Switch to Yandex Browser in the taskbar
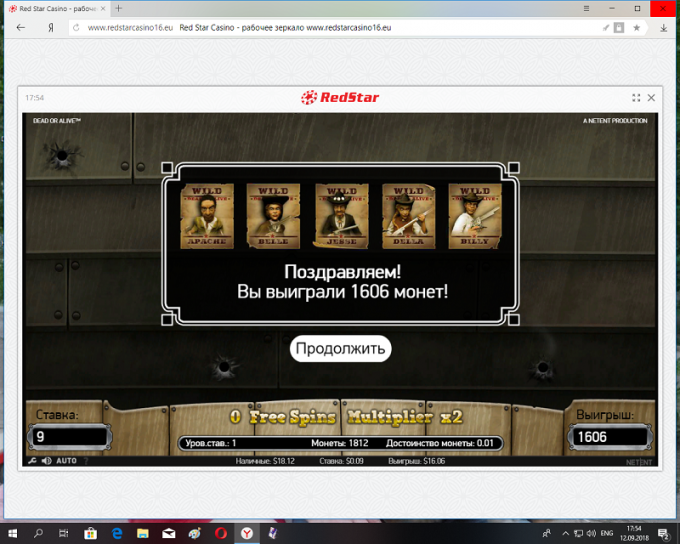 [x=247, y=533]
